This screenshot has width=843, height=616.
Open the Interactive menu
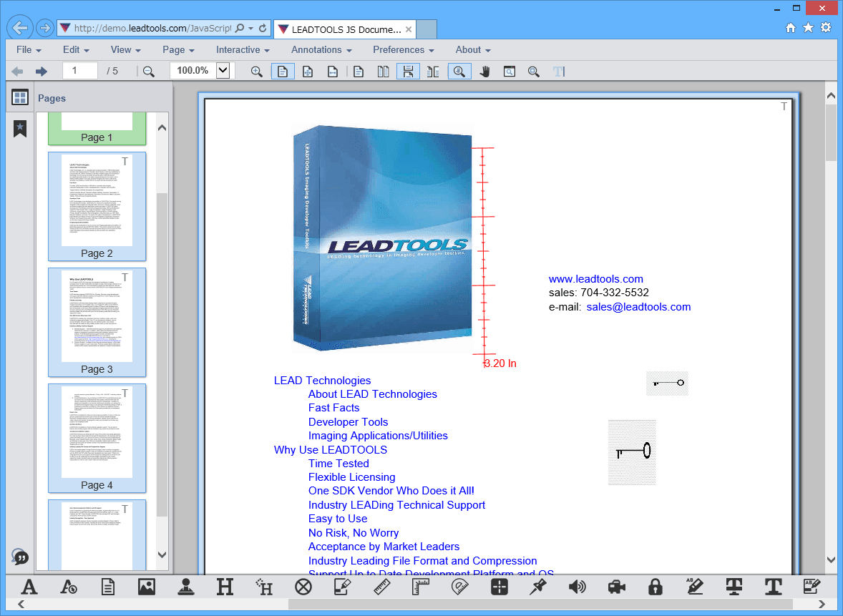point(243,49)
